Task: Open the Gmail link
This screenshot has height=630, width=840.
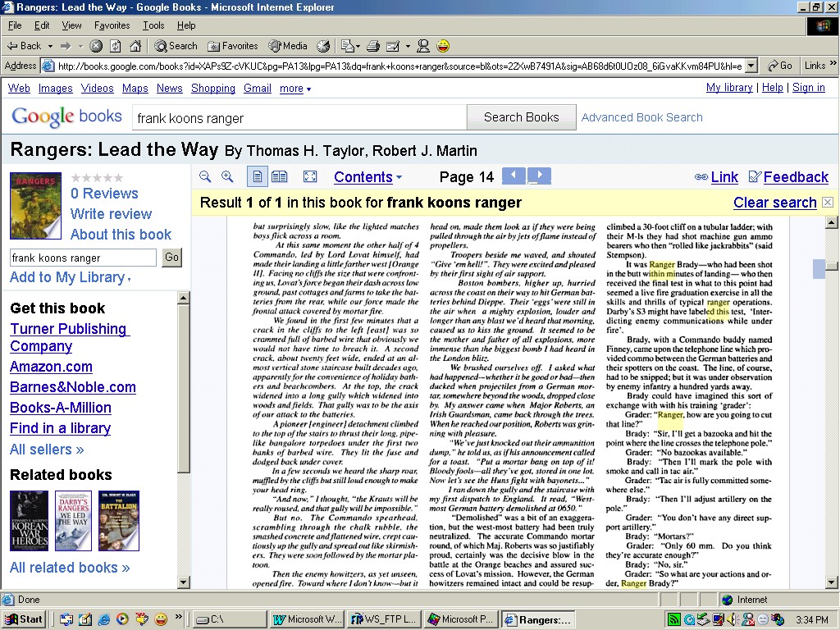Action: pos(257,89)
